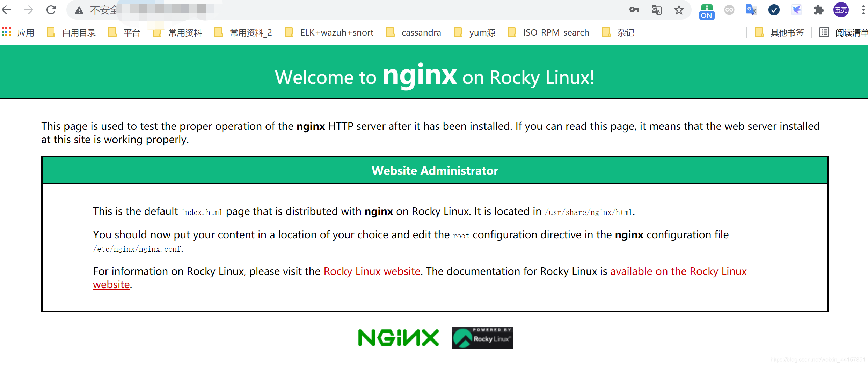The image size is (868, 366).
Task: Open the 应用 apps grid shortcut
Action: tap(18, 32)
